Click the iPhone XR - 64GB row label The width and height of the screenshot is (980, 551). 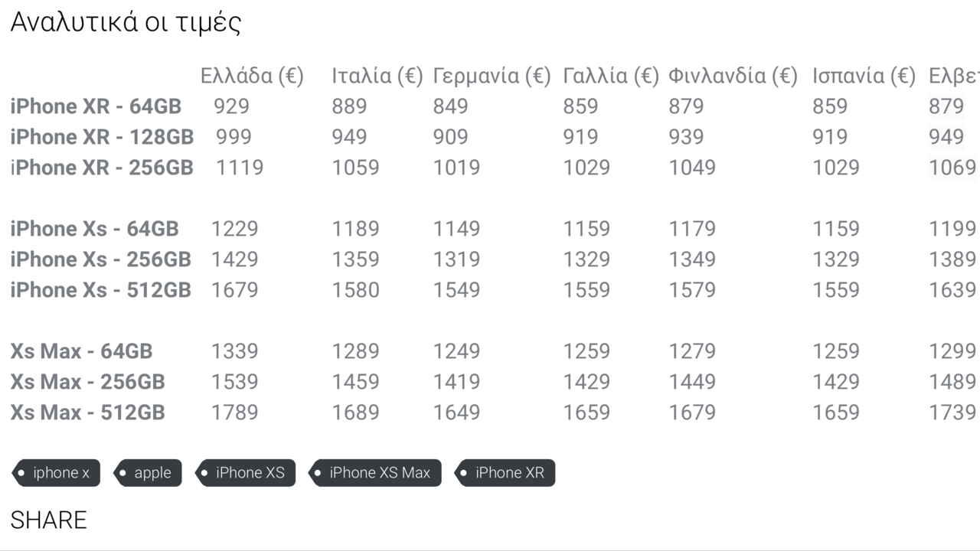pyautogui.click(x=96, y=106)
